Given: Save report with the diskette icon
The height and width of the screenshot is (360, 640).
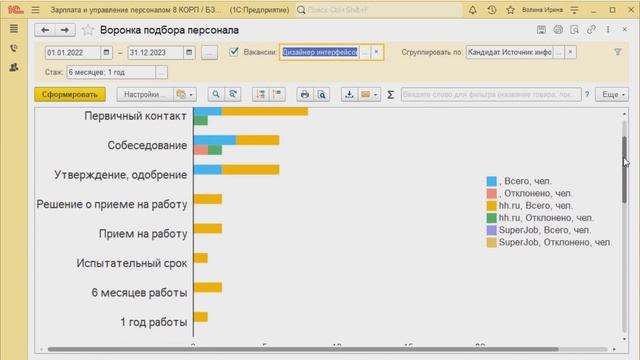Looking at the screenshot, I should (541, 29).
